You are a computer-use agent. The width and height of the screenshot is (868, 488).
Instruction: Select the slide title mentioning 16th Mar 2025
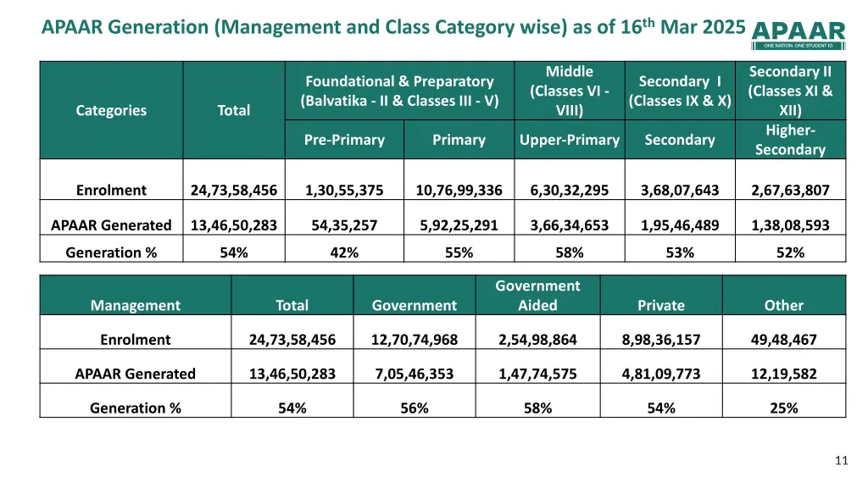click(x=393, y=26)
